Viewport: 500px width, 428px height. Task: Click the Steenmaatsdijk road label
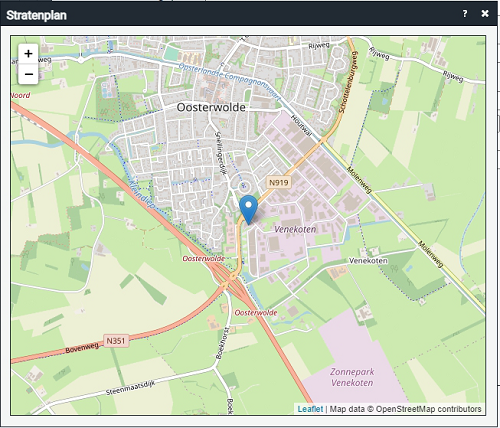[131, 388]
